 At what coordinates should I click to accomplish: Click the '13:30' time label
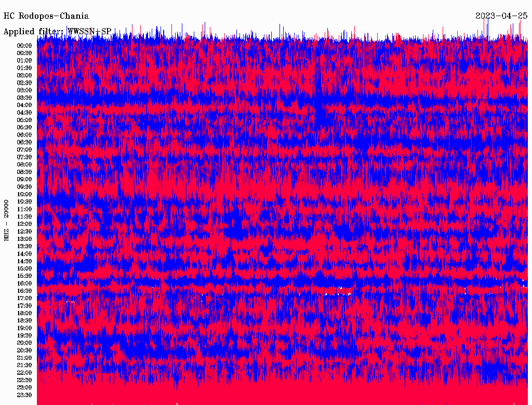24,246
